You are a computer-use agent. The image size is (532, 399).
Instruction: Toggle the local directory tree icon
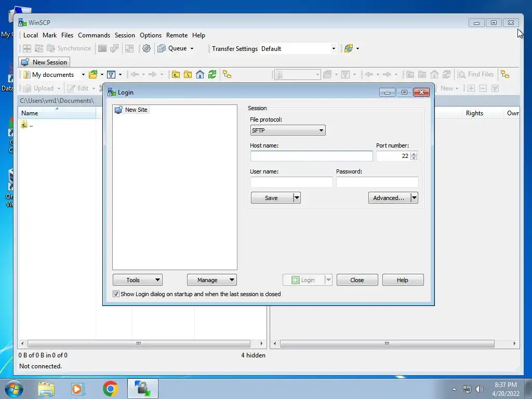pyautogui.click(x=227, y=75)
